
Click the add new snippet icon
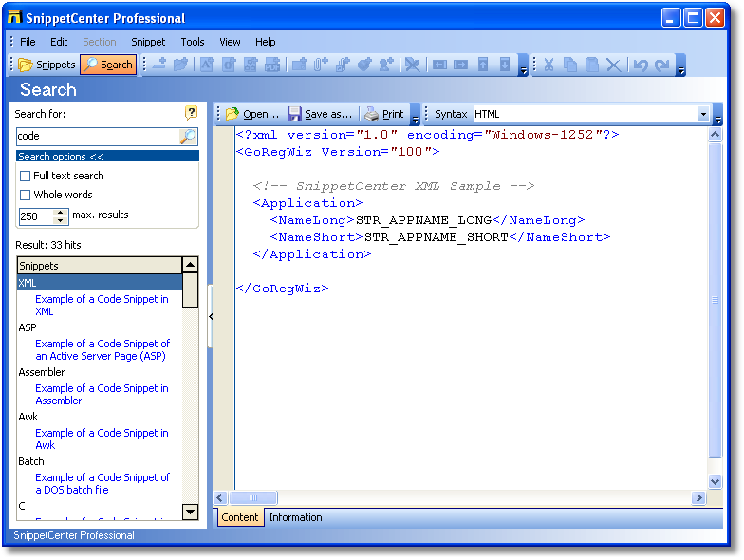pos(159,65)
